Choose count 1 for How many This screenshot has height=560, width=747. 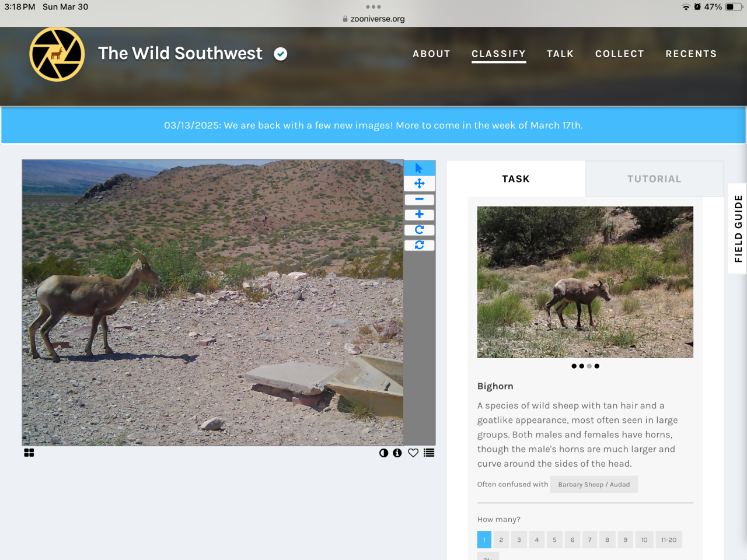(484, 540)
